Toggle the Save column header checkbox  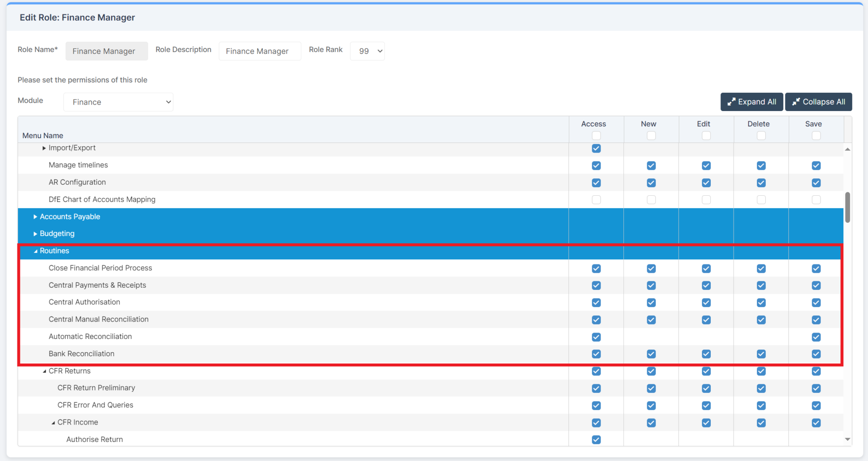(816, 136)
